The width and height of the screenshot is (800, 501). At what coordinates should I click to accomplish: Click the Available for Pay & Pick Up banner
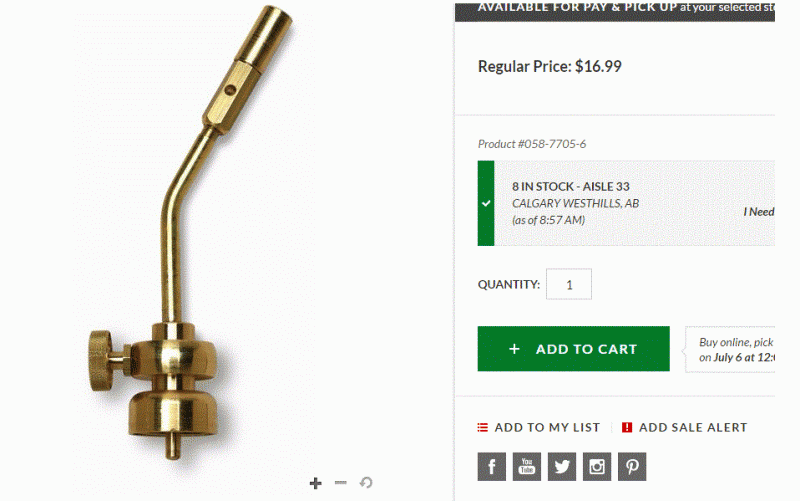click(615, 11)
